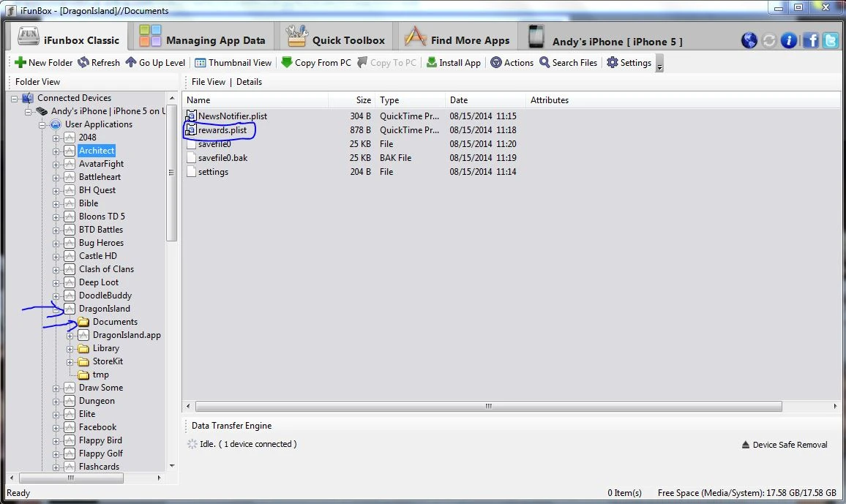Click the Dungeon app icon
Viewport: 846px width, 504px height.
click(x=69, y=401)
